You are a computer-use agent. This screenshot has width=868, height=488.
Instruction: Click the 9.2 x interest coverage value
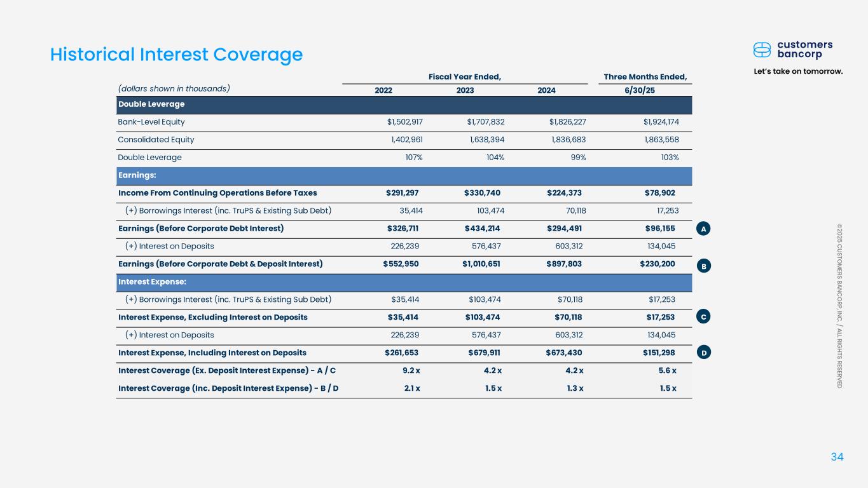(411, 370)
